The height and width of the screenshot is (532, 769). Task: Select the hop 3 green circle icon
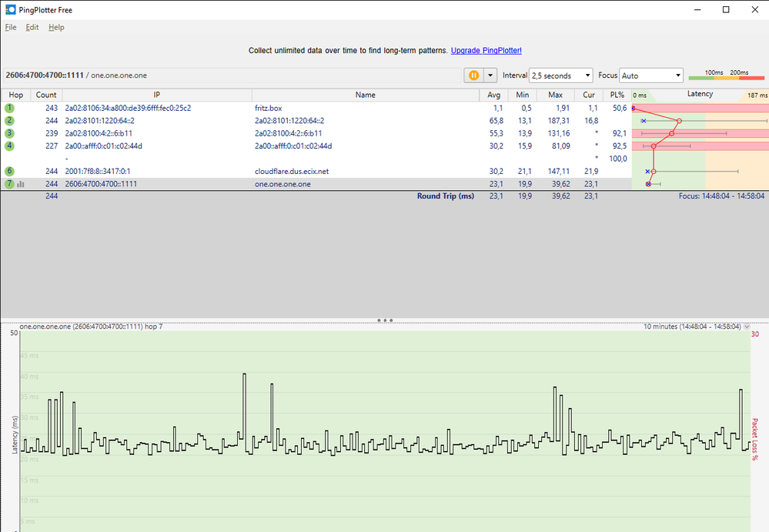(9, 133)
